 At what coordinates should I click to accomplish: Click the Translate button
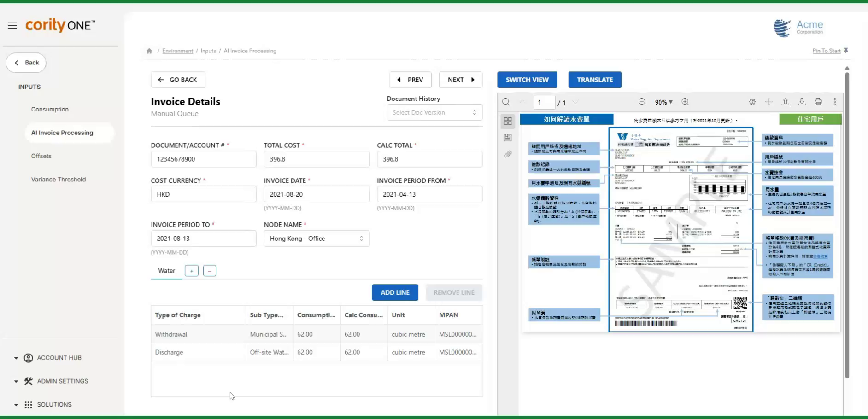tap(595, 80)
